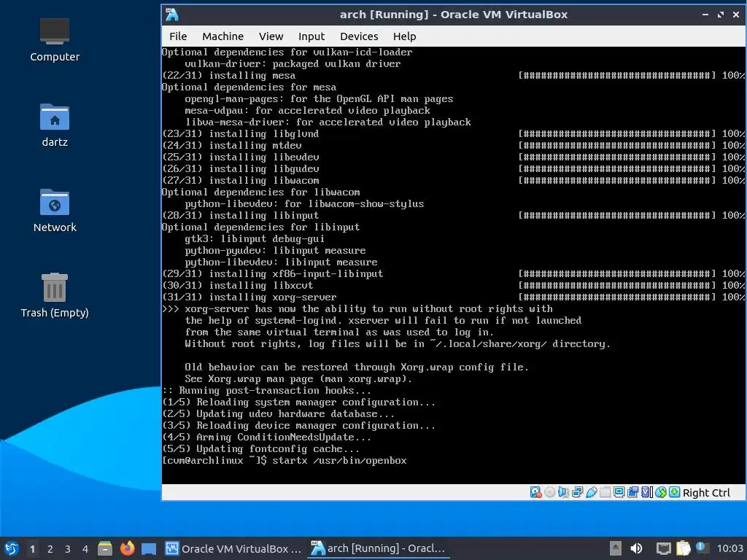Click 'gtk3: libinput debug-gui' line

coord(255,238)
